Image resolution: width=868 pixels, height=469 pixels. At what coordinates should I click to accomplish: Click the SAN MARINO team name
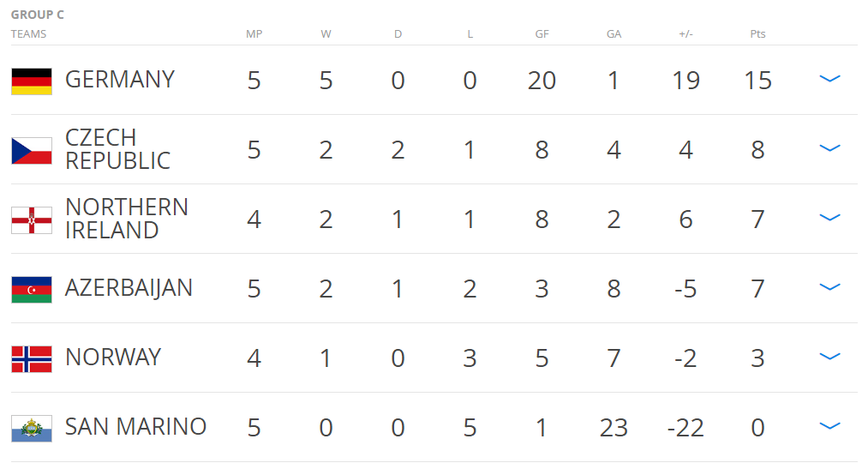[x=135, y=427]
